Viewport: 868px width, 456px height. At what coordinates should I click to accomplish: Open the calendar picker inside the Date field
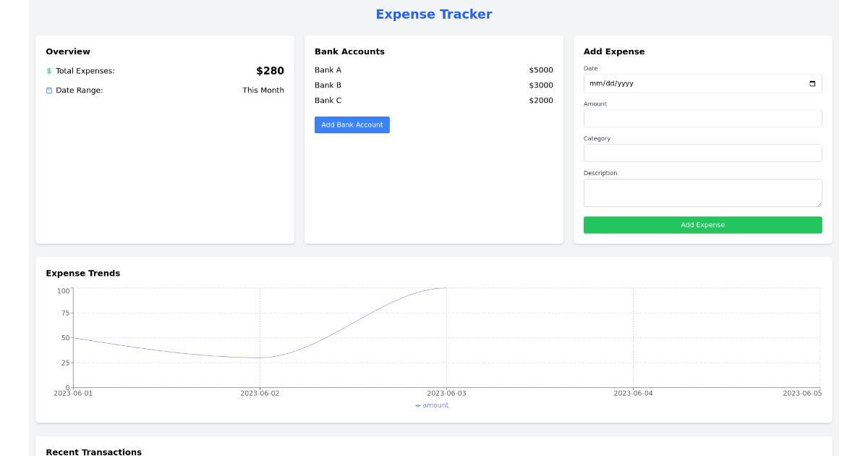(812, 83)
